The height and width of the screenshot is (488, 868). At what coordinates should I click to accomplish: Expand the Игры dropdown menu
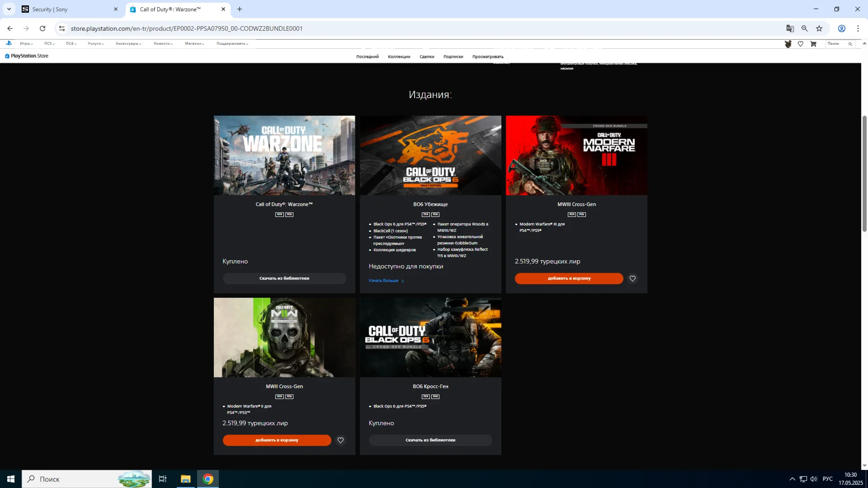pyautogui.click(x=26, y=44)
